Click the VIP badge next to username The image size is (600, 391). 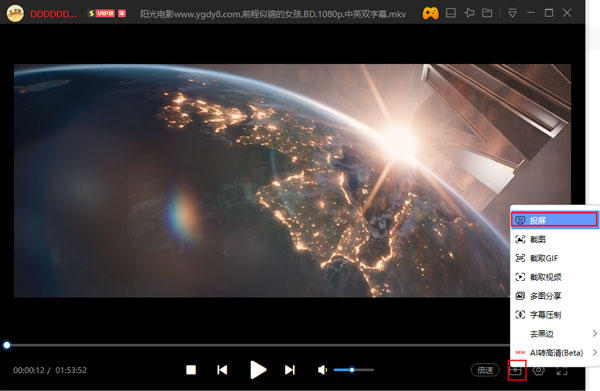click(x=101, y=13)
